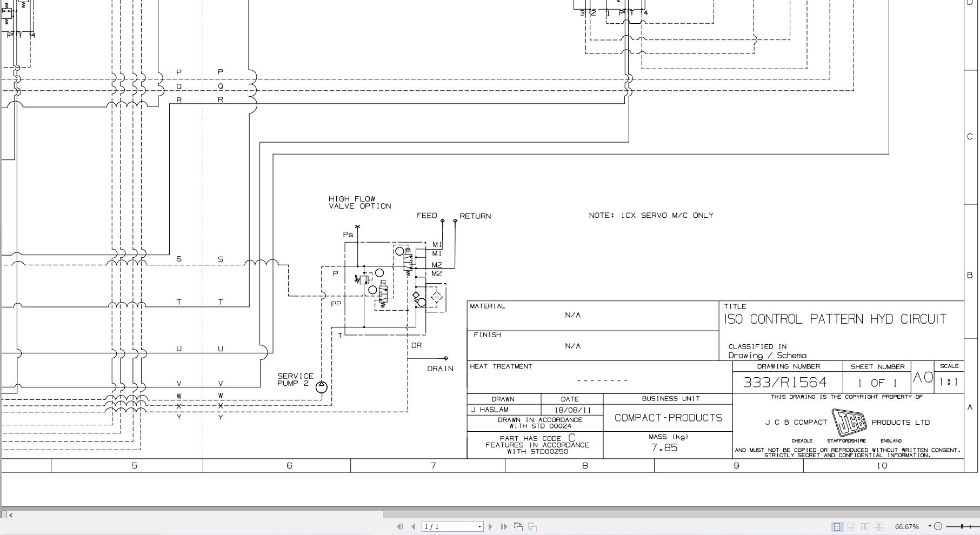Click the COMPACT-PRODUCTS business unit text
The image size is (980, 535).
(668, 418)
